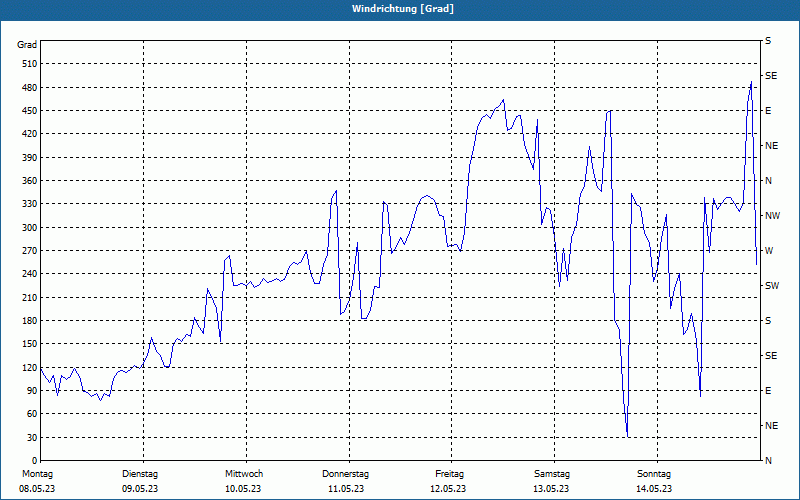Click the N compass label level with 0

point(768,460)
